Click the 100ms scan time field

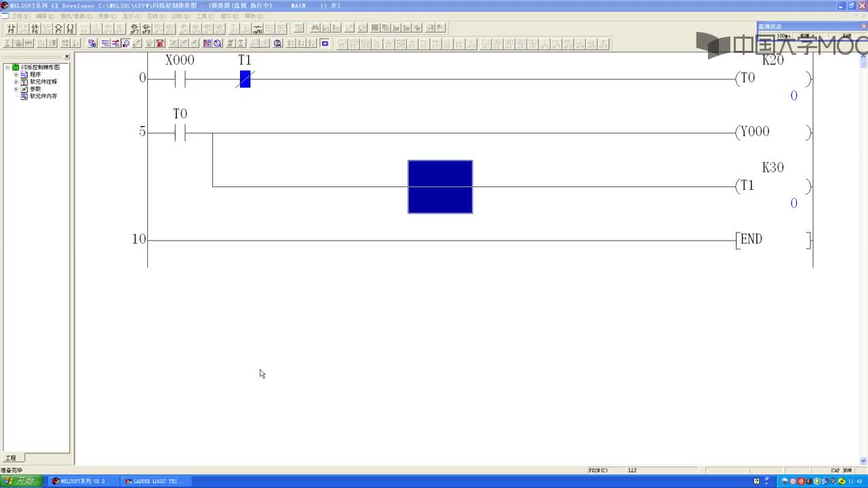tap(783, 36)
